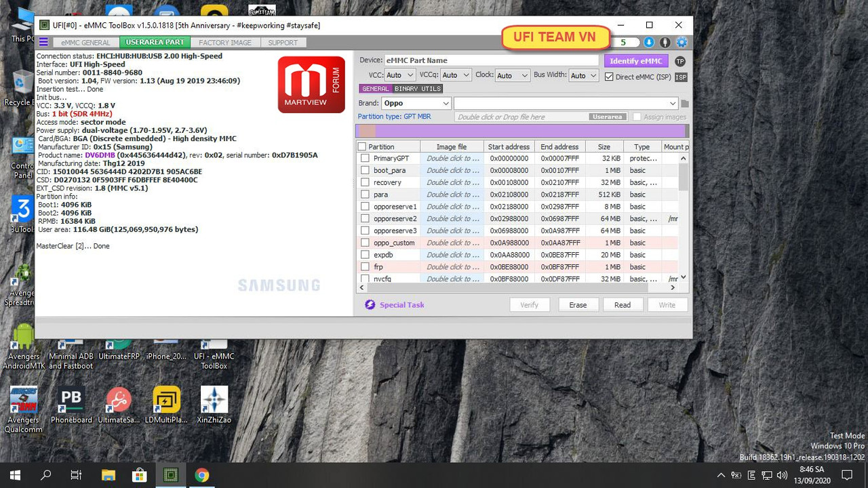
Task: Open the Bus Width dropdown
Action: [583, 75]
